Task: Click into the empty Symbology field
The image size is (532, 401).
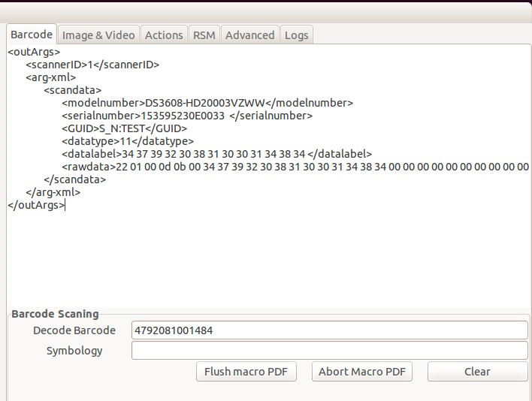Action: [x=329, y=351]
